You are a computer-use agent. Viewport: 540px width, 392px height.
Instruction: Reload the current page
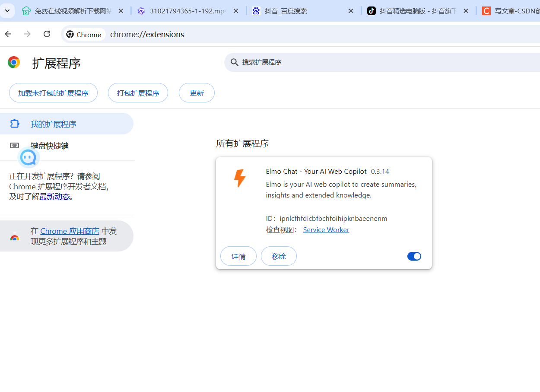(x=47, y=34)
